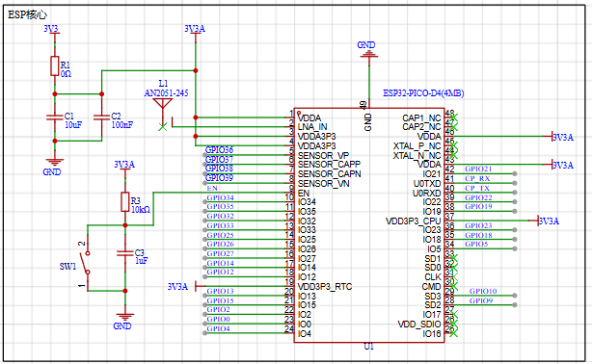The height and width of the screenshot is (364, 592).
Task: Click the U1 designator text
Action: pyautogui.click(x=368, y=347)
